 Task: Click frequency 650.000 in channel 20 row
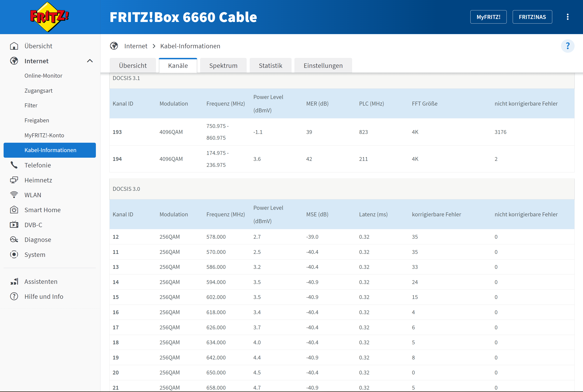(x=216, y=372)
